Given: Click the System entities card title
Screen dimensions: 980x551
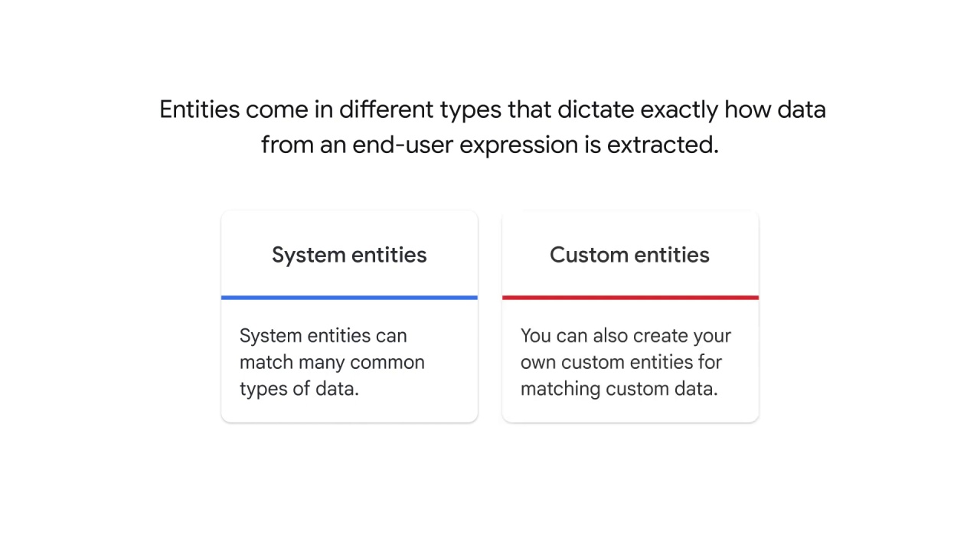Looking at the screenshot, I should pos(349,256).
